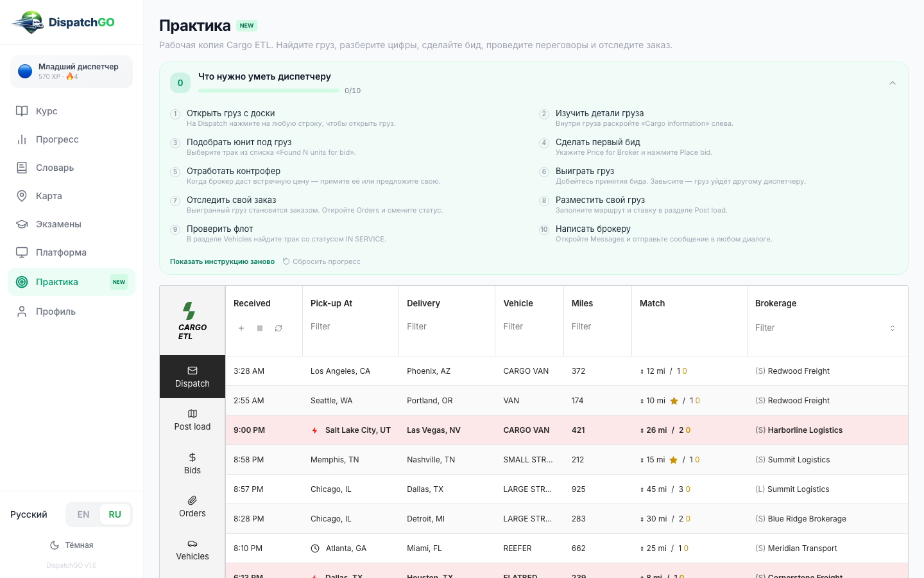Switch language to EN
This screenshot has height=578, width=924.
83,514
